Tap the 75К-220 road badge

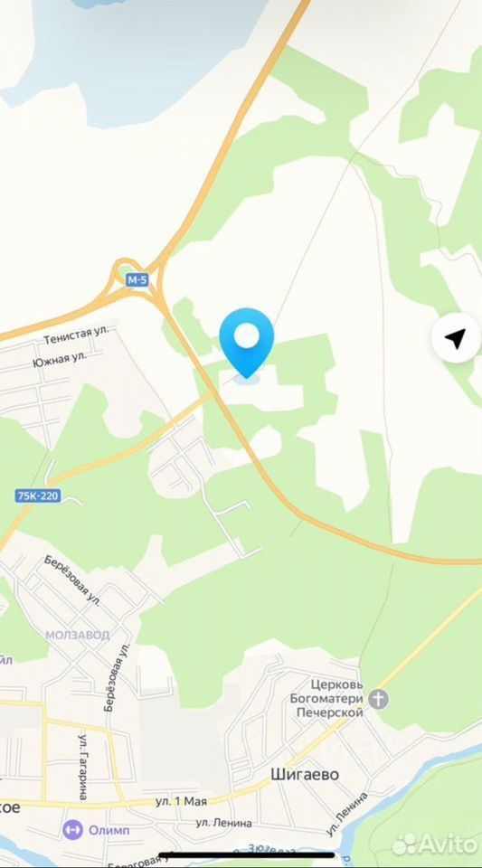tap(38, 496)
